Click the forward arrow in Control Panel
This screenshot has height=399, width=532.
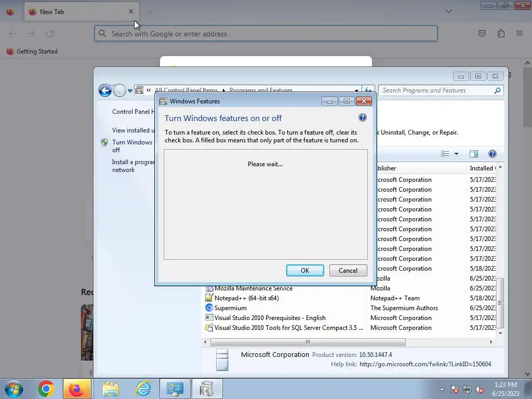(x=119, y=90)
